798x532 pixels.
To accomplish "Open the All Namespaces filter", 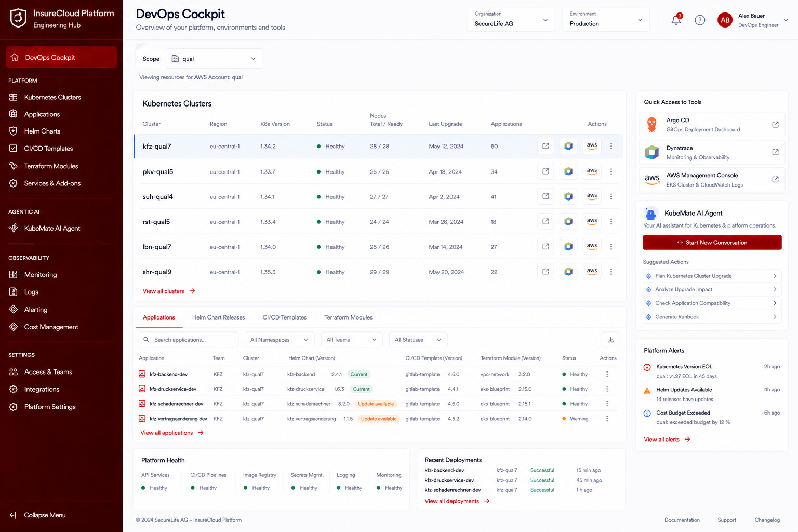I will (280, 340).
